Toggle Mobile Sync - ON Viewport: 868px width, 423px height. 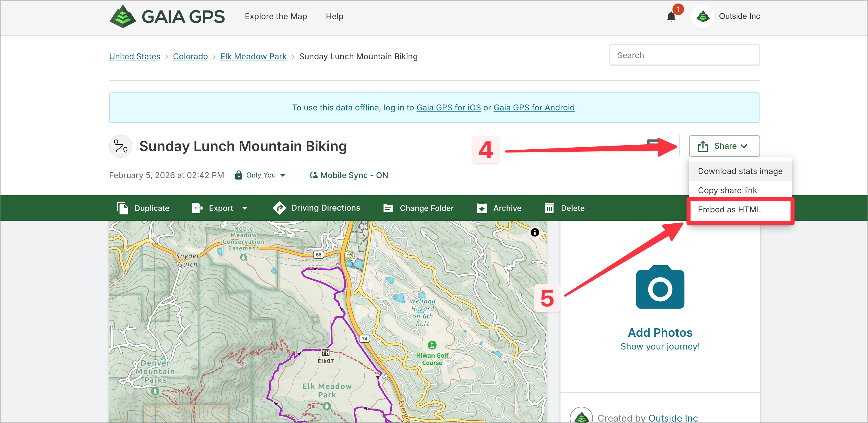(349, 175)
